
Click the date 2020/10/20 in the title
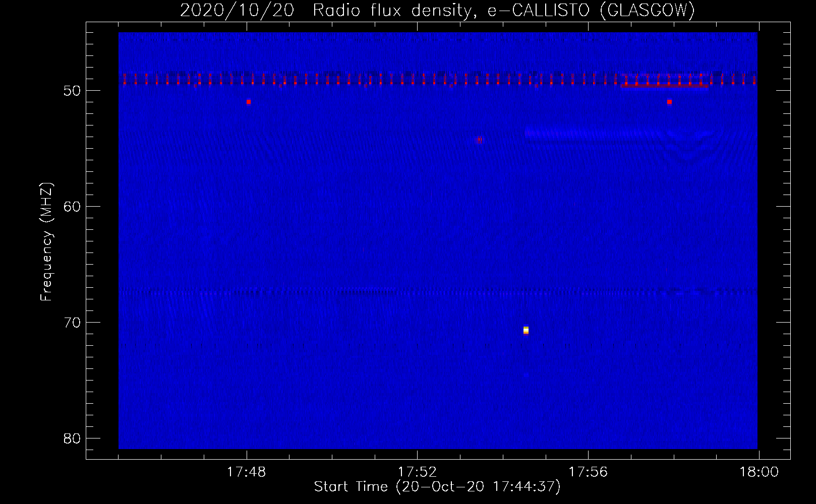pos(237,10)
